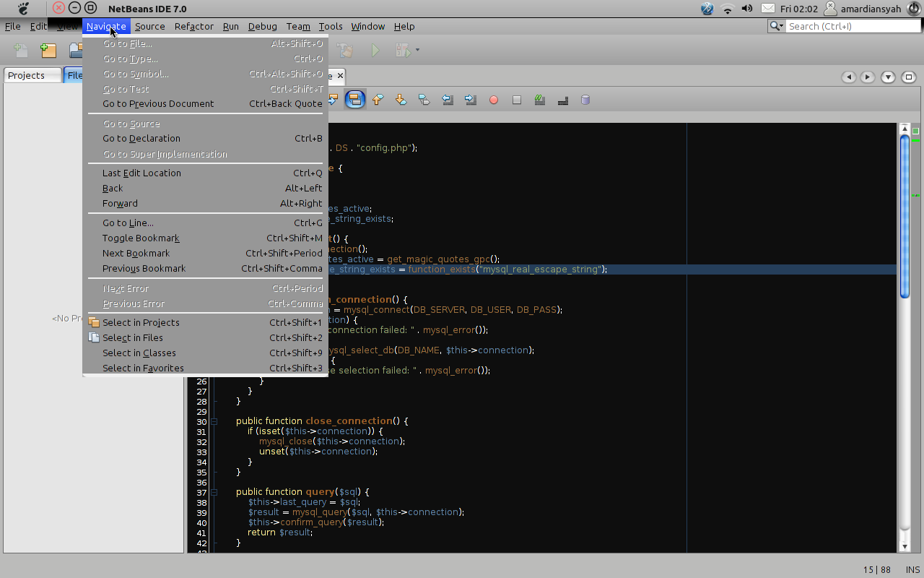Choose Select in Projects
Viewport: 924px width, 578px height.
coord(206,323)
